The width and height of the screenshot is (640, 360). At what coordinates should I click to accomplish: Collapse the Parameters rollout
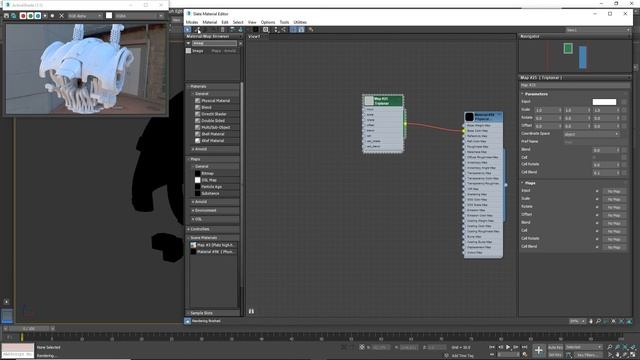click(x=522, y=94)
